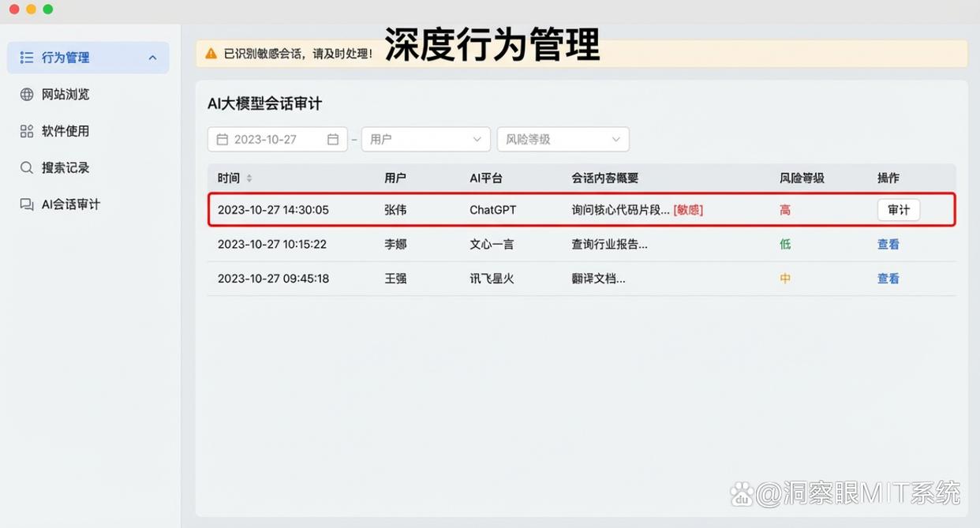Click the 审计 button for 张伟
Viewport: 980px width, 528px height.
899,210
